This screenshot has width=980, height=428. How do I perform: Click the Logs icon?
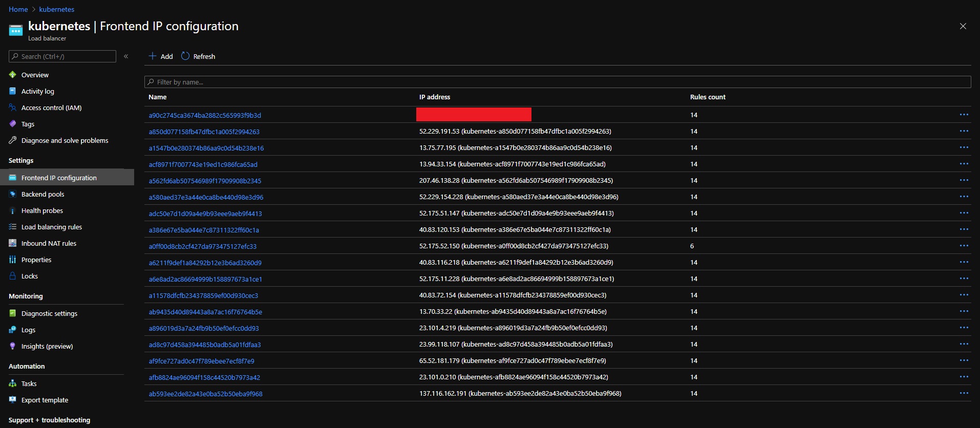click(x=13, y=330)
